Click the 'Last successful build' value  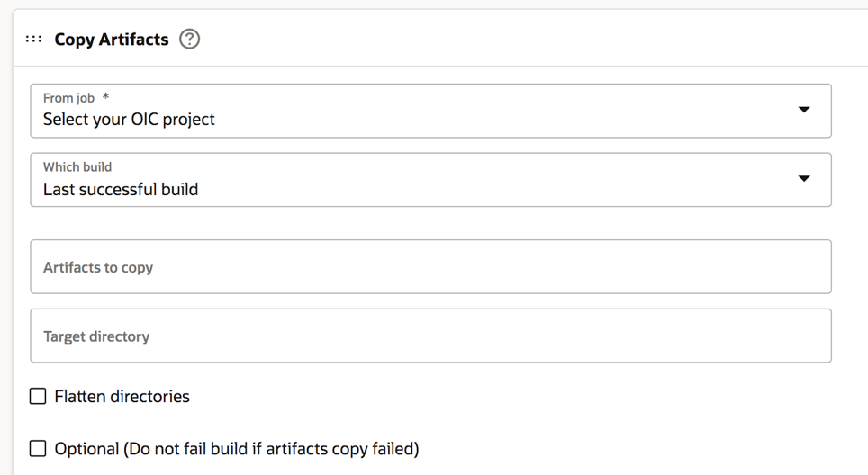(x=121, y=189)
